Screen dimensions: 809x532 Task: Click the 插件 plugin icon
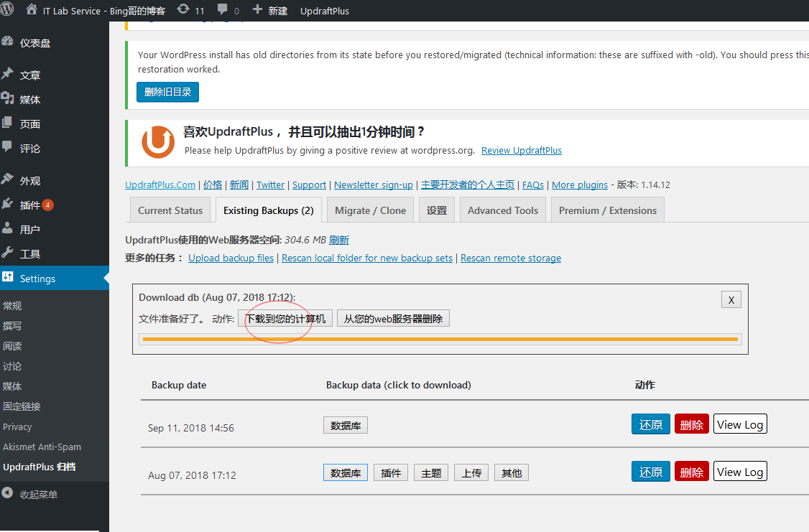tap(7, 204)
